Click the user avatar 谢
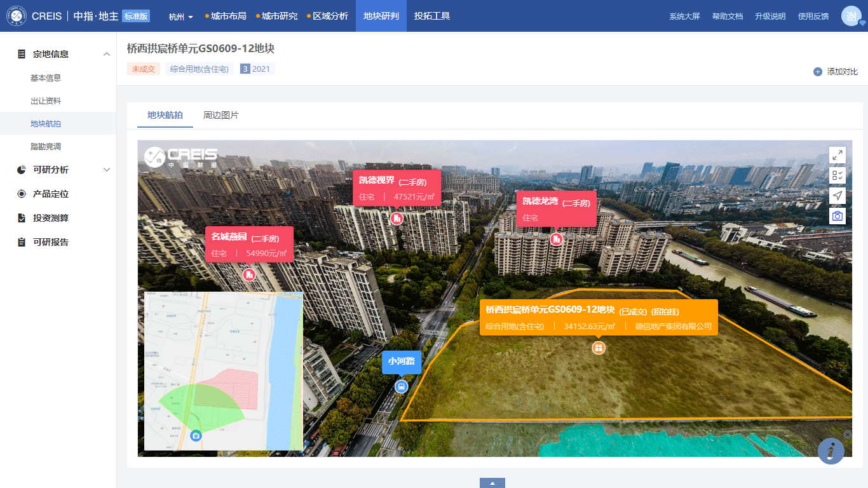Viewport: 868px width, 488px height. tap(851, 16)
